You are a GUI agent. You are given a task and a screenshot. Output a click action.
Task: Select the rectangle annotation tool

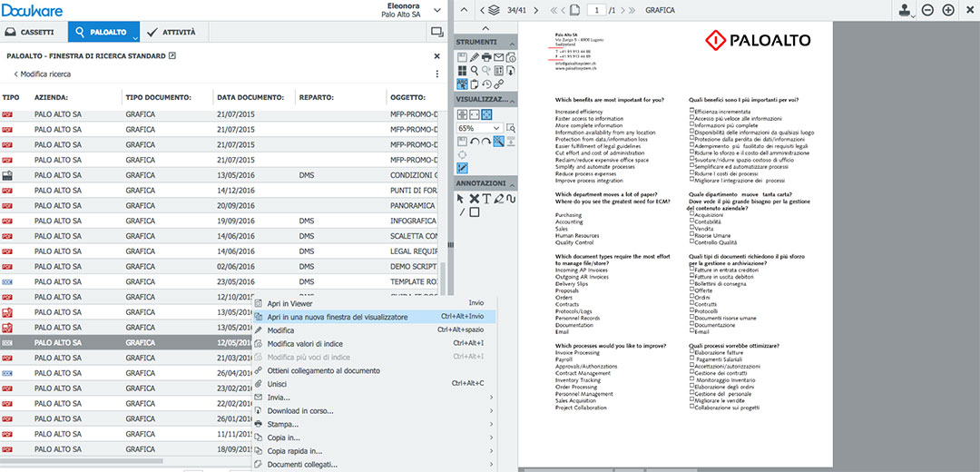[x=475, y=211]
